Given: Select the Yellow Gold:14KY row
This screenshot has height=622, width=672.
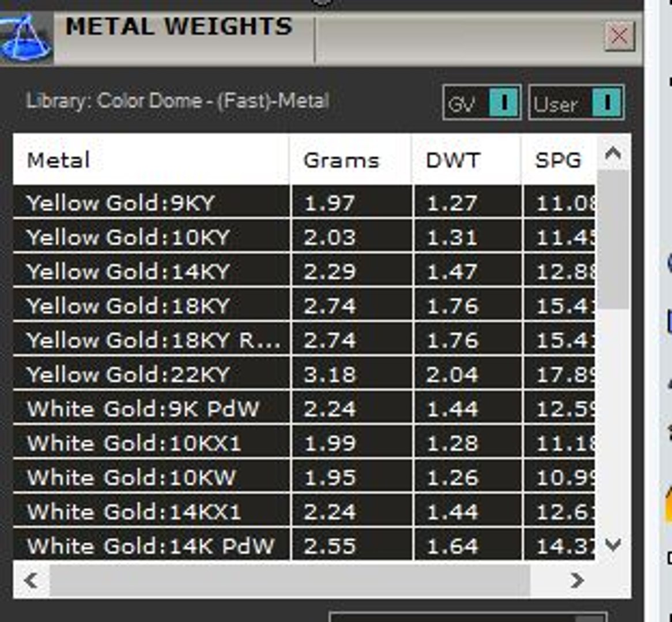Looking at the screenshot, I should point(304,271).
